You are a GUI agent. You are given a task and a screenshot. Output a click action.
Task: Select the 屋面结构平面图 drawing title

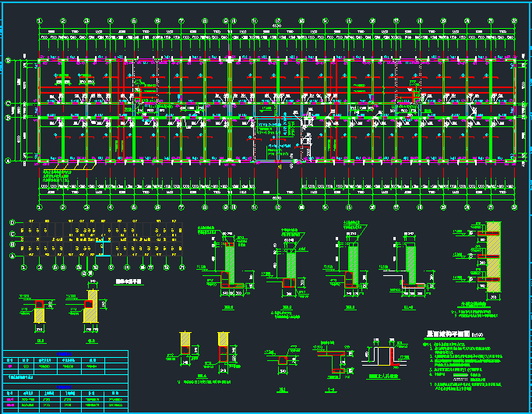click(449, 334)
